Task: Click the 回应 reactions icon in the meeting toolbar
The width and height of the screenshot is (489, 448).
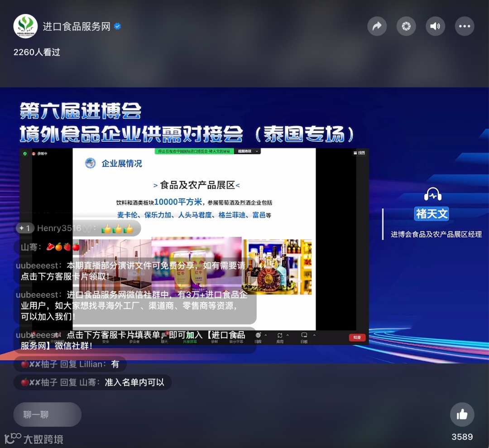Action: [x=258, y=337]
